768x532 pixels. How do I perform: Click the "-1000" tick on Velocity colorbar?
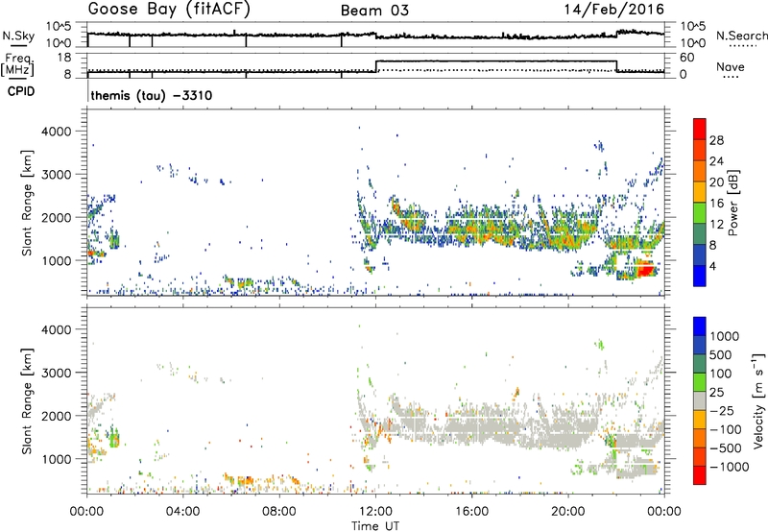pos(730,467)
